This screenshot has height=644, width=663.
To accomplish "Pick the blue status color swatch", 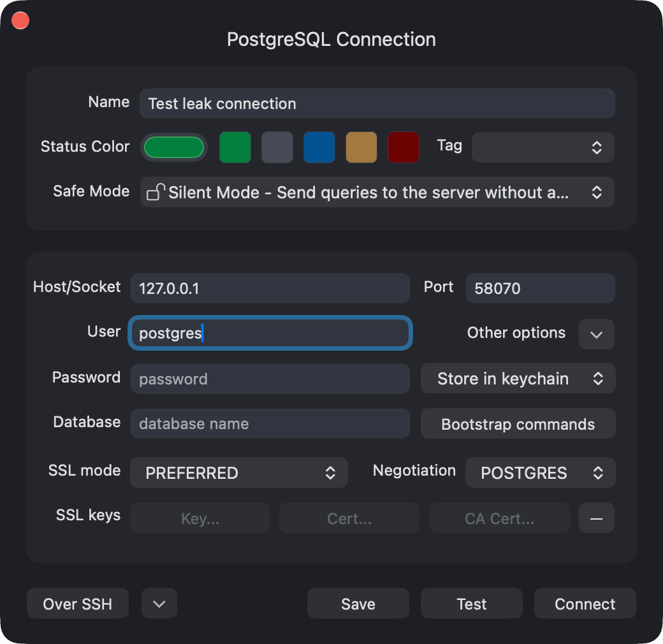I will 319,147.
